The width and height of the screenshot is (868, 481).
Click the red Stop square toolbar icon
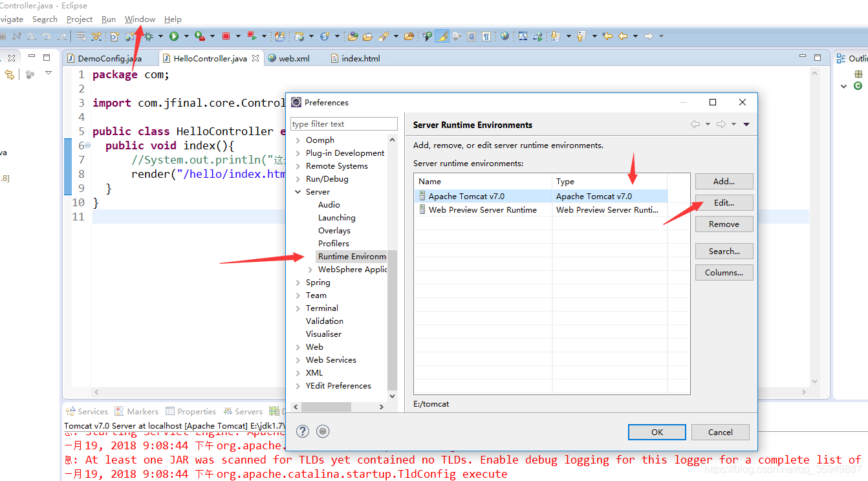pos(226,36)
